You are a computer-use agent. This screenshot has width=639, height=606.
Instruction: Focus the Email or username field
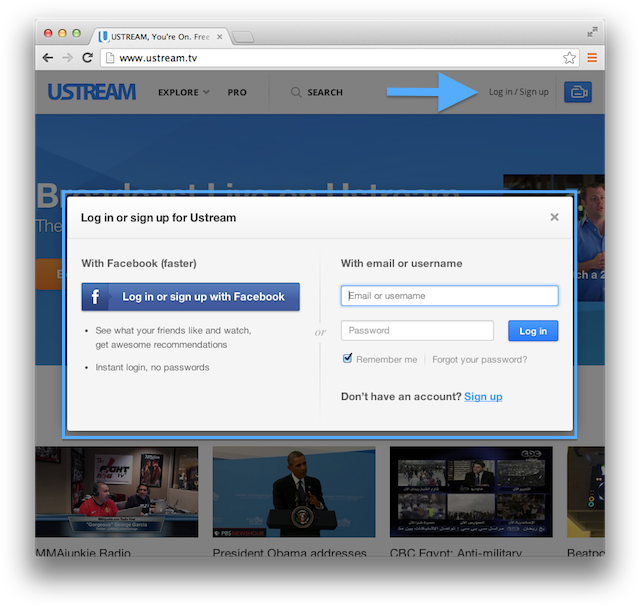[450, 296]
